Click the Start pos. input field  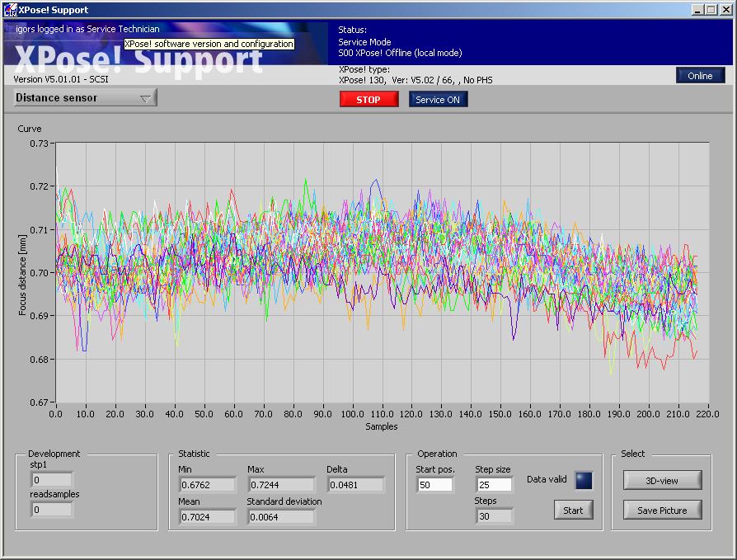coord(434,485)
